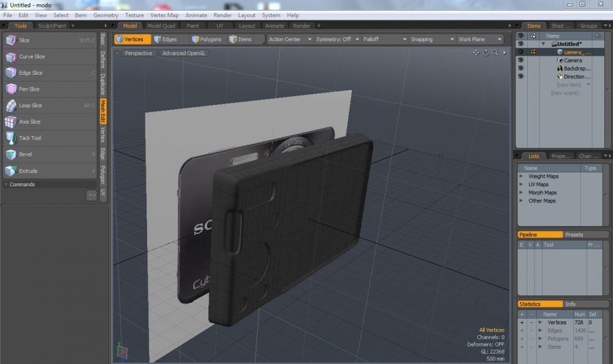Image resolution: width=613 pixels, height=364 pixels.
Task: Add a new layout tab after Render
Action: click(x=319, y=26)
